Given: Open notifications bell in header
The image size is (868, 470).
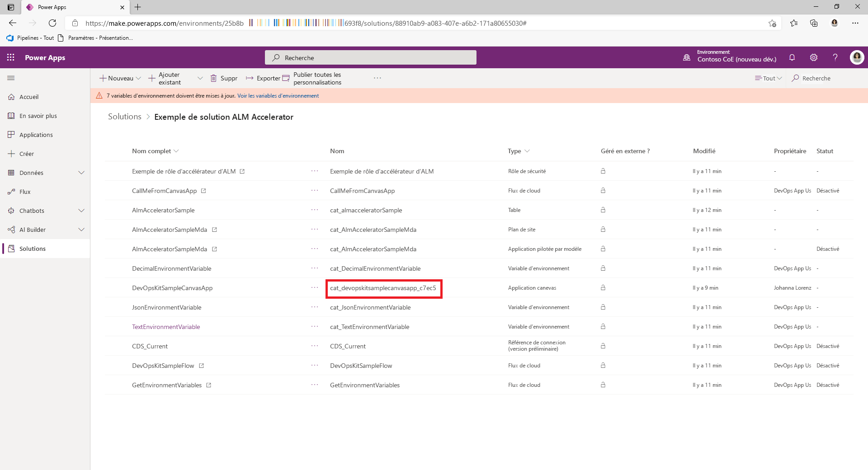Looking at the screenshot, I should 792,57.
